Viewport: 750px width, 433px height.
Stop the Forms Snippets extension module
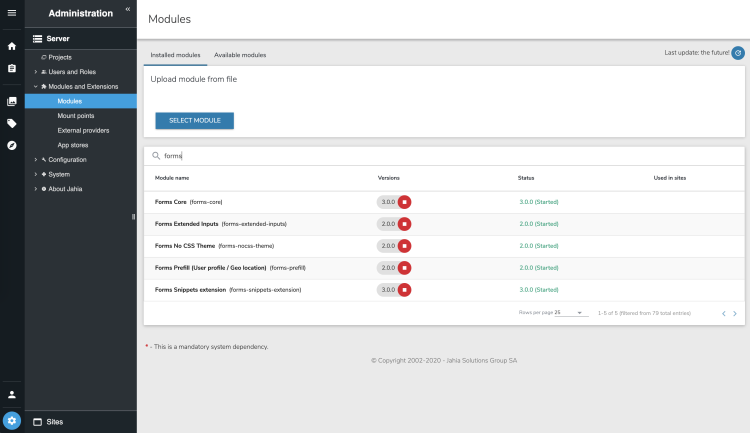[404, 290]
